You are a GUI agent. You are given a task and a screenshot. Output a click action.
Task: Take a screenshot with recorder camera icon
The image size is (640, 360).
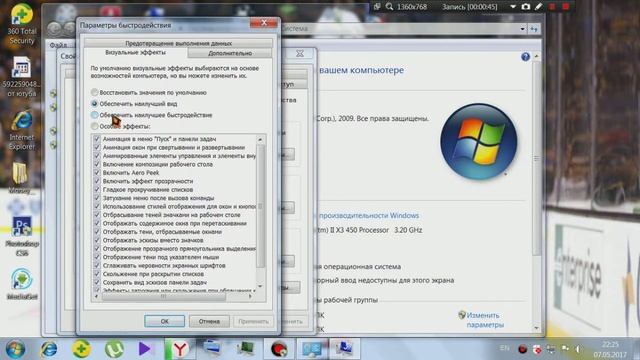[526, 7]
